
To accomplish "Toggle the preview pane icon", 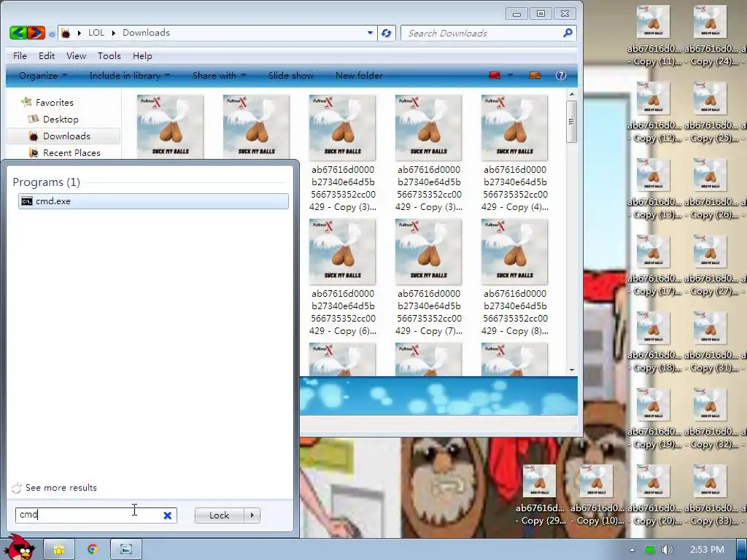I will pos(535,75).
